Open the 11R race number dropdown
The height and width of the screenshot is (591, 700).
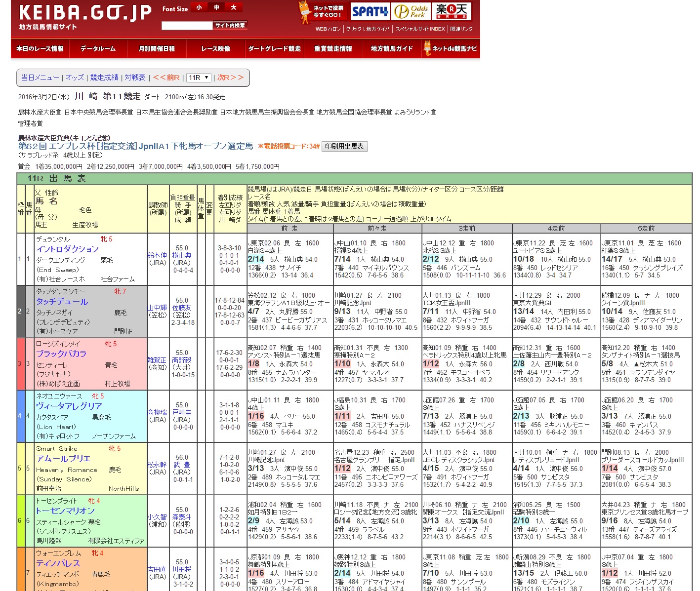point(200,78)
